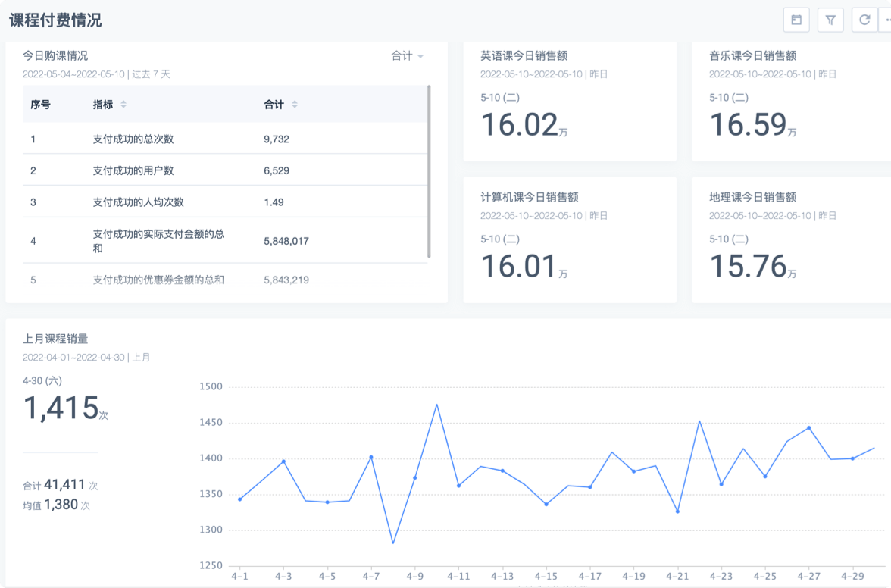Click the 4-15 x-axis label

click(x=546, y=576)
